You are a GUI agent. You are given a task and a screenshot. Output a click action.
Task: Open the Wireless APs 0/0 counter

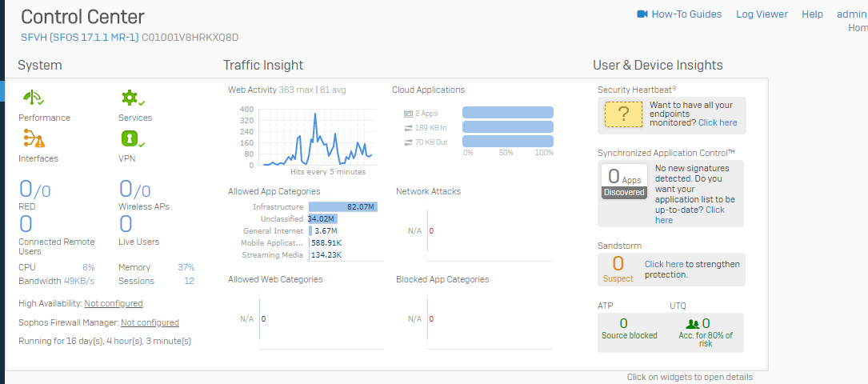pyautogui.click(x=135, y=190)
